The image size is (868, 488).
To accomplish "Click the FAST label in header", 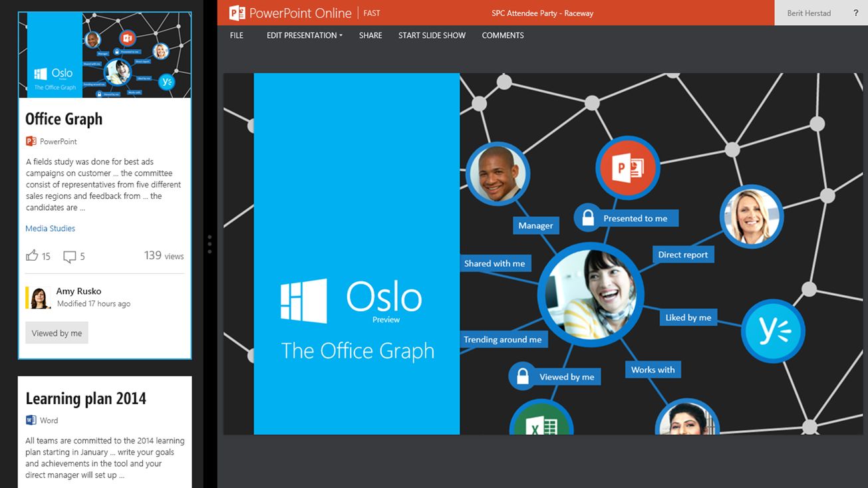I will pos(372,13).
